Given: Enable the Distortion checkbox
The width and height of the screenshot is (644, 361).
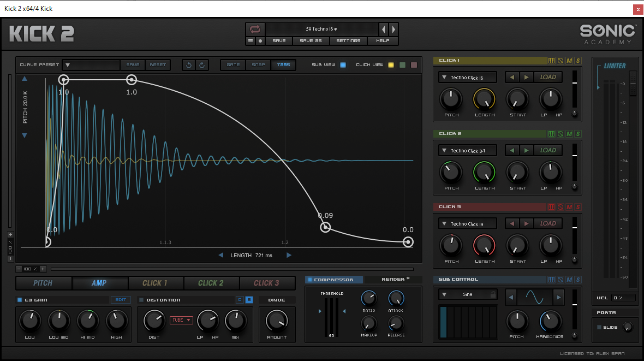Looking at the screenshot, I should (141, 300).
